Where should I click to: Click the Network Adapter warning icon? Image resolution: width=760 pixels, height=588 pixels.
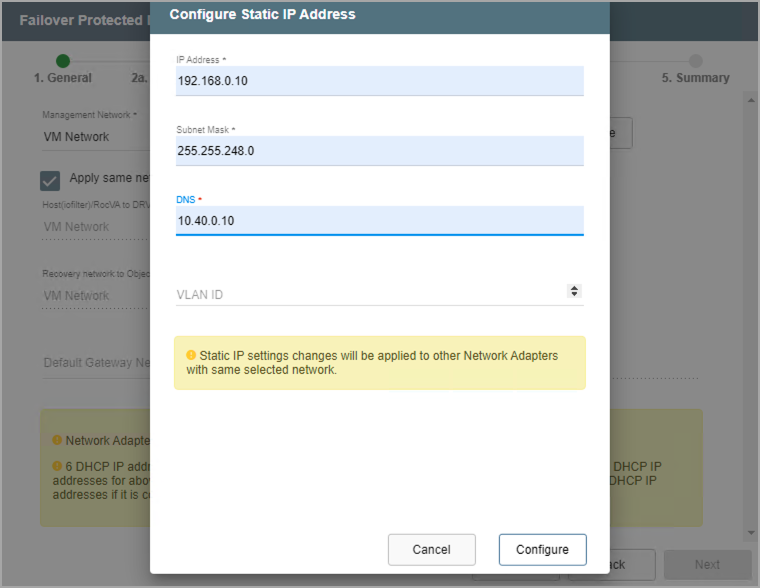(x=57, y=440)
